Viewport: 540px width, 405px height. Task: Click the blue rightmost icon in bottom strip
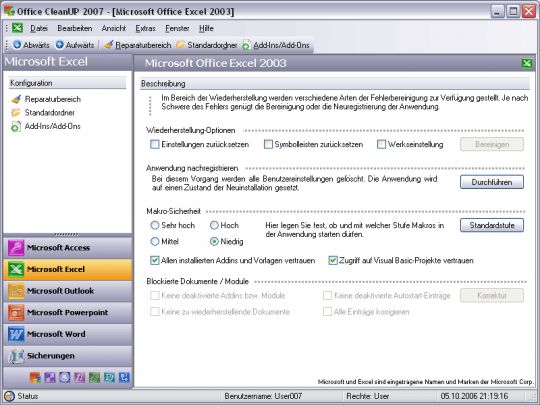124,378
